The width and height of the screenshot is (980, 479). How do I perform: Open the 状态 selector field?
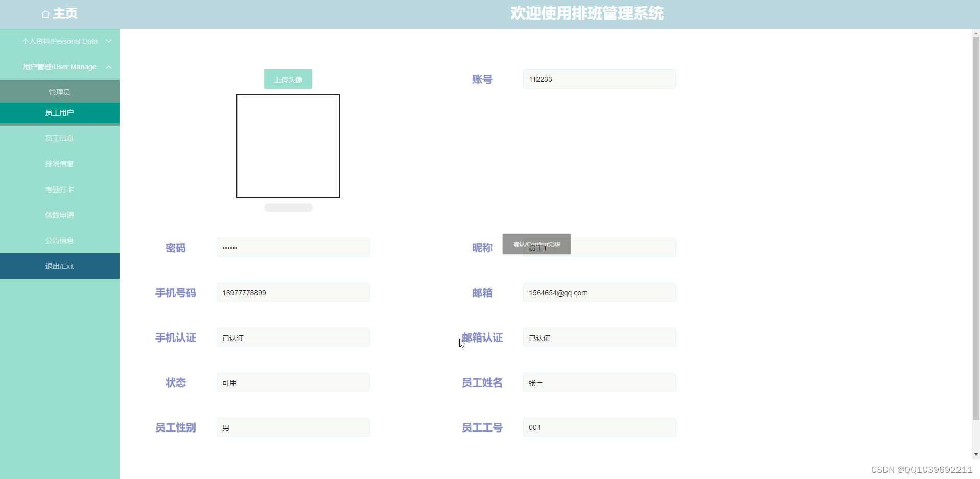point(293,382)
